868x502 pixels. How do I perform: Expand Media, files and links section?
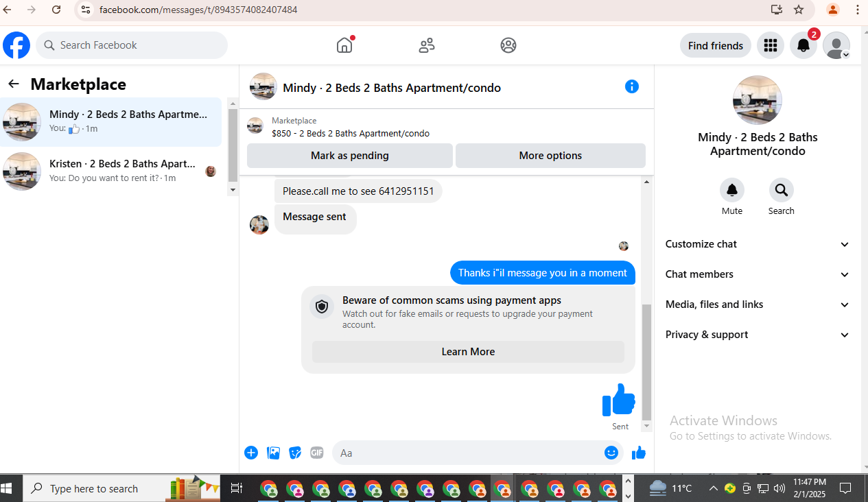tap(758, 304)
